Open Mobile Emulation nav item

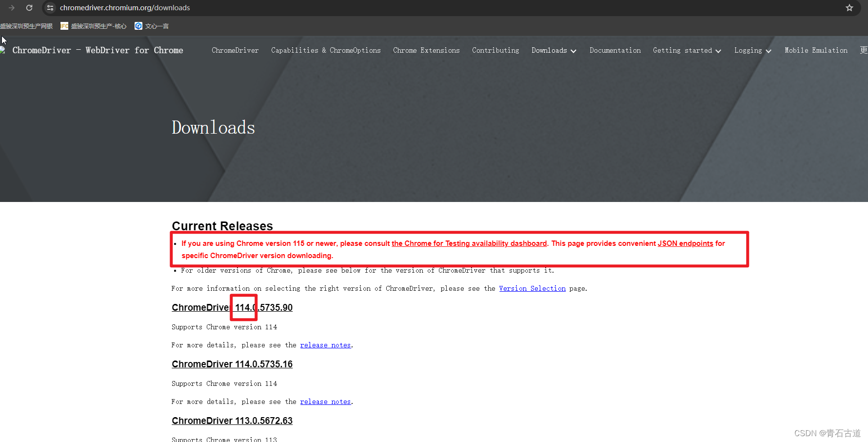click(x=816, y=50)
